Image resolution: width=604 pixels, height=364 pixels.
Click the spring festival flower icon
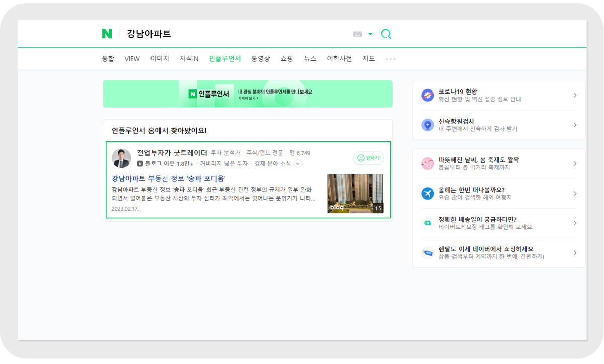(427, 164)
